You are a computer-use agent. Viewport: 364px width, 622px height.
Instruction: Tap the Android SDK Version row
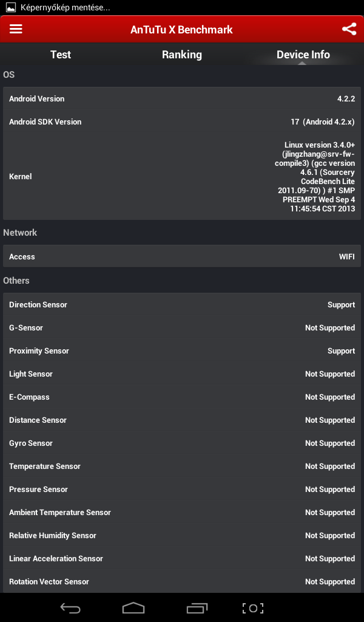182,122
